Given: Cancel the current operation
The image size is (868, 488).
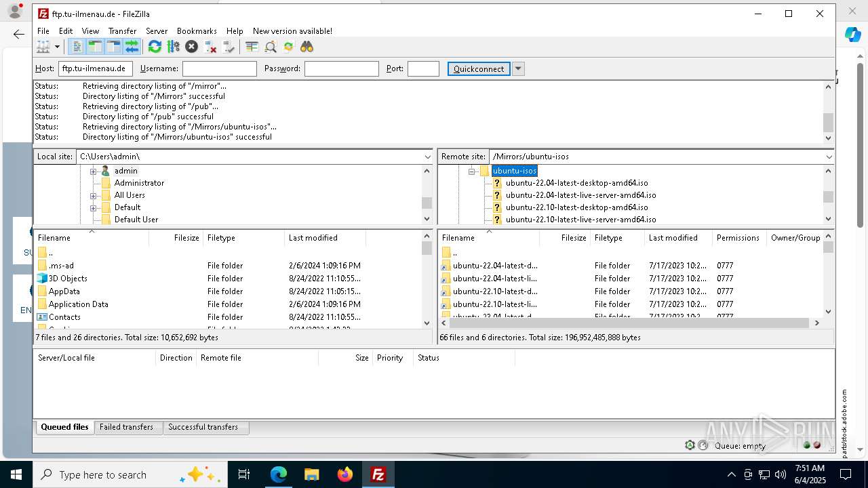Looking at the screenshot, I should 191,47.
